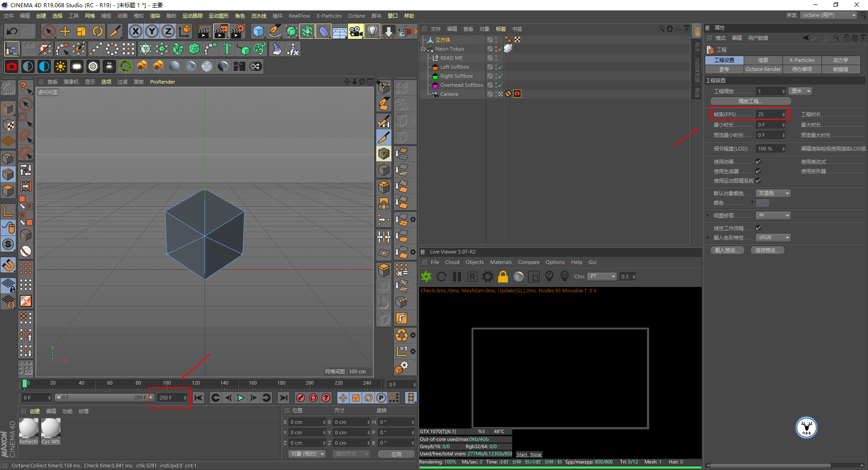Viewport: 868px width, 470px height.
Task: Click the Floor object icon
Action: 340,31
